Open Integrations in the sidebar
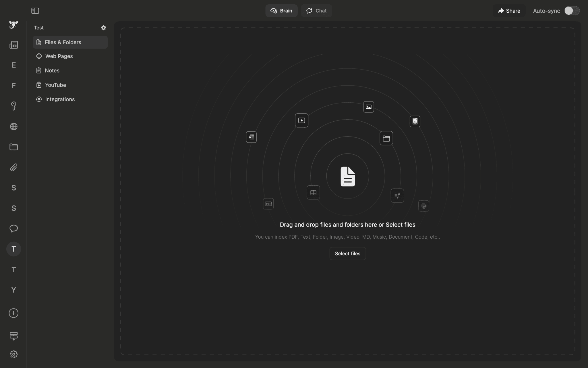 click(60, 99)
